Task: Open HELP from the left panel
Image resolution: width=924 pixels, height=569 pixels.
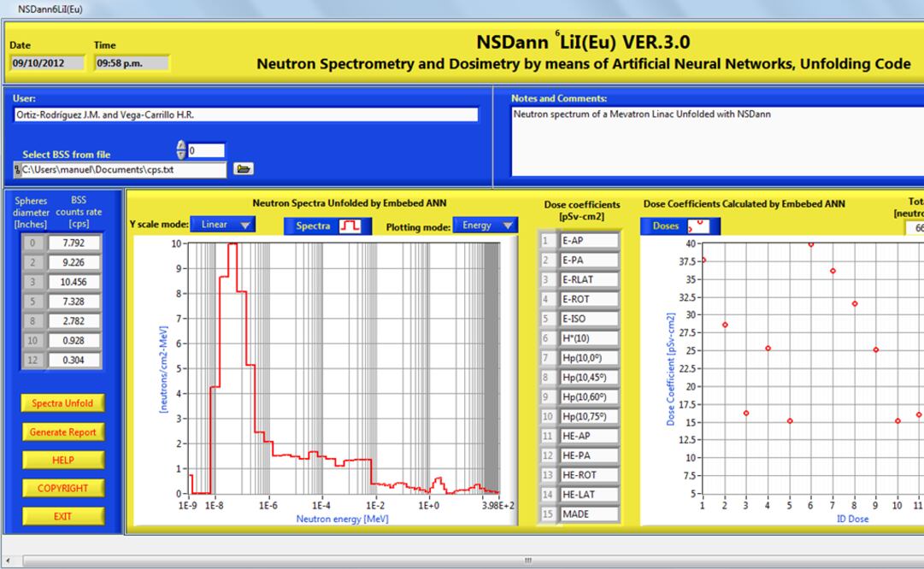Action: pos(62,460)
